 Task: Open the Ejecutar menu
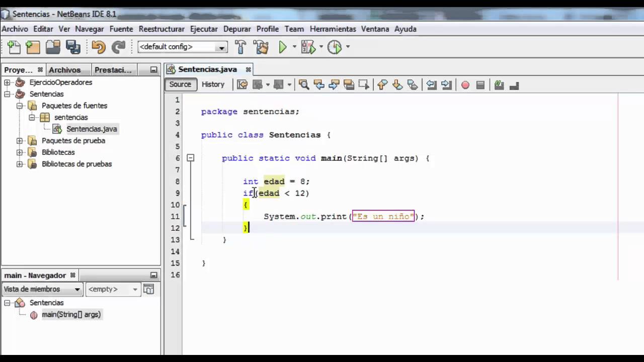(204, 29)
